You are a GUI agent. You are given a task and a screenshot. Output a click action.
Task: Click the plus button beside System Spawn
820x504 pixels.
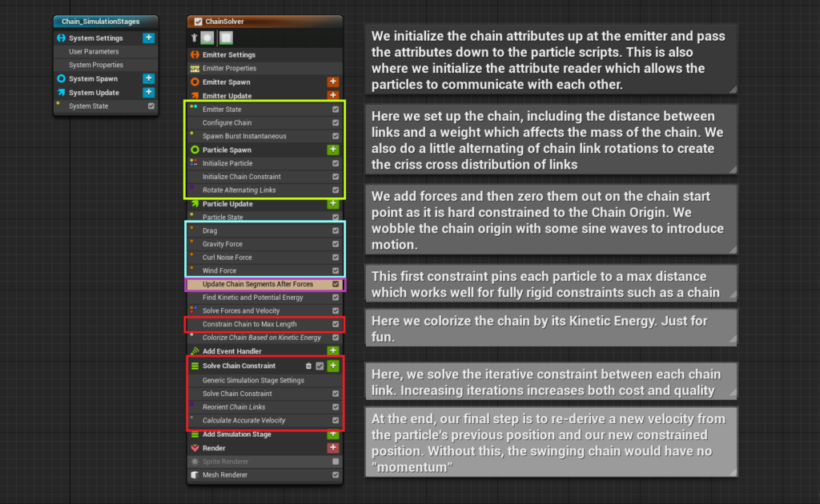(148, 78)
